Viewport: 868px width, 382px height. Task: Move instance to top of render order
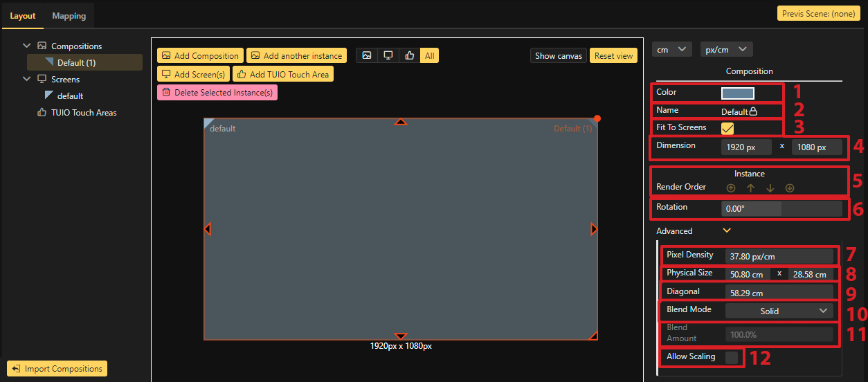731,188
